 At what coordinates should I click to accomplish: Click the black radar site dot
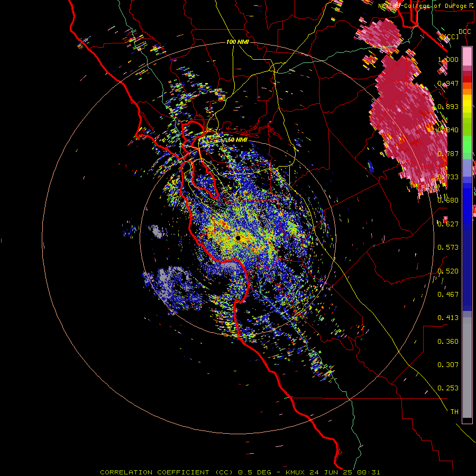click(x=238, y=238)
